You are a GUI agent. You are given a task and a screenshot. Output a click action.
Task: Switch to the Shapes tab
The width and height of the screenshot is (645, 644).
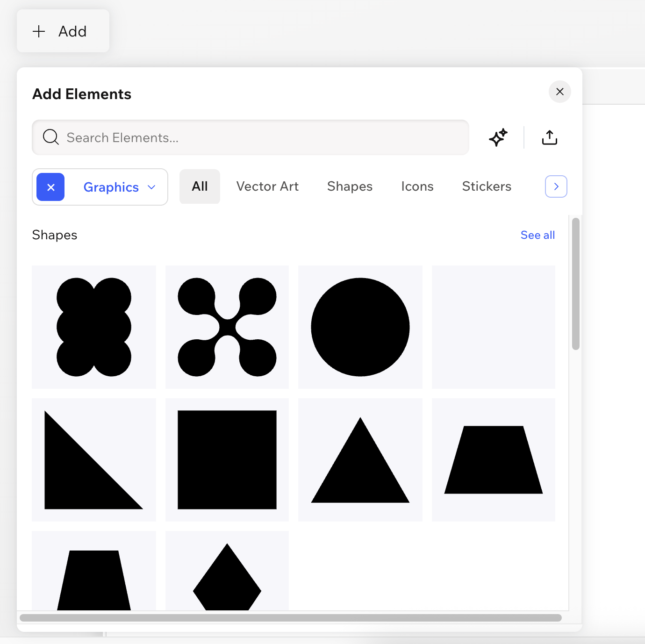tap(350, 186)
